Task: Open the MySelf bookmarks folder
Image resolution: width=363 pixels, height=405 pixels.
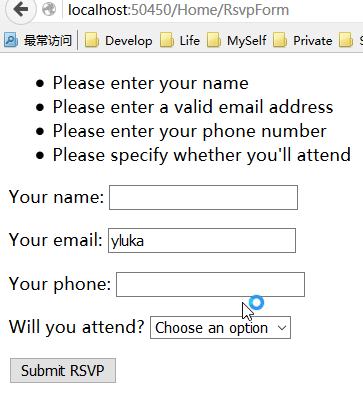Action: pyautogui.click(x=237, y=41)
